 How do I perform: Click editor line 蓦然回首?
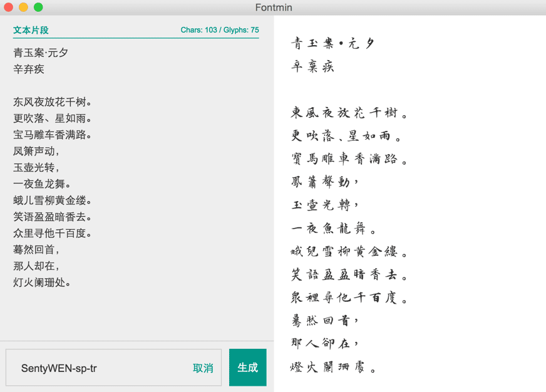[x=36, y=250]
